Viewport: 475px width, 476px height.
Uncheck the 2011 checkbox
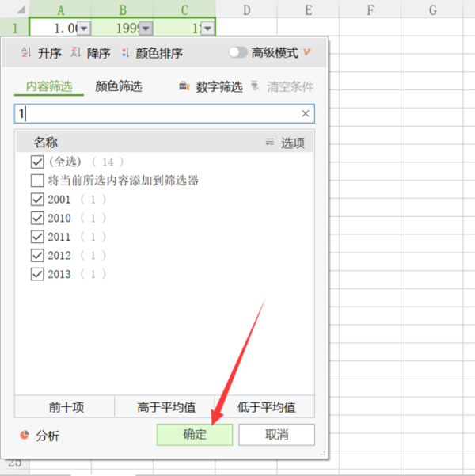click(37, 237)
